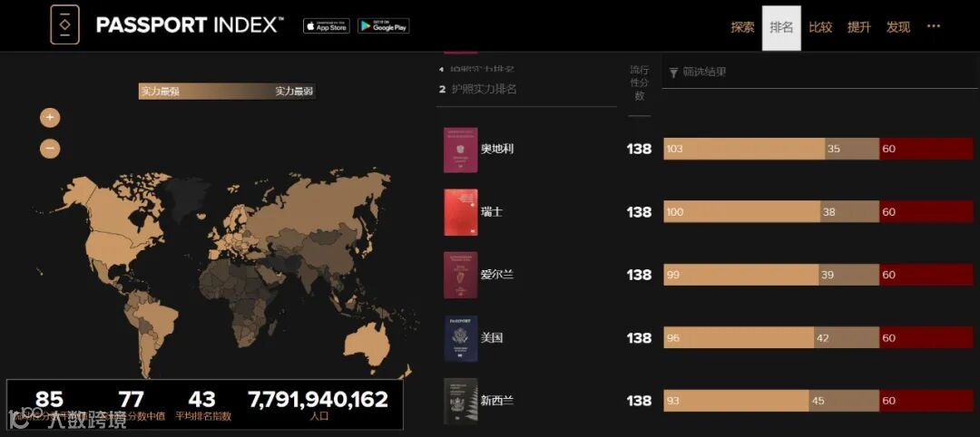980x437 pixels.
Task: Click the 流行性分数 column header
Action: coord(639,83)
